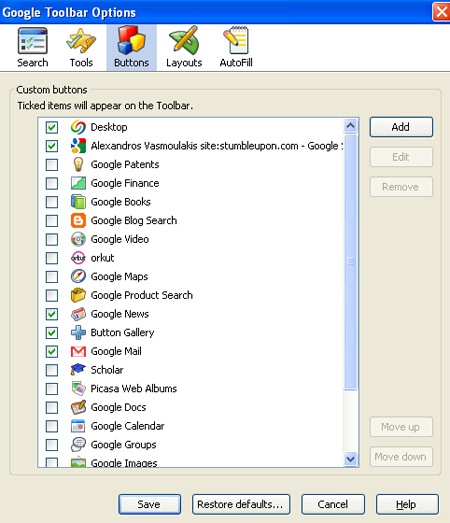Image resolution: width=450 pixels, height=523 pixels.
Task: Untick the Desktop checkbox
Action: click(52, 127)
